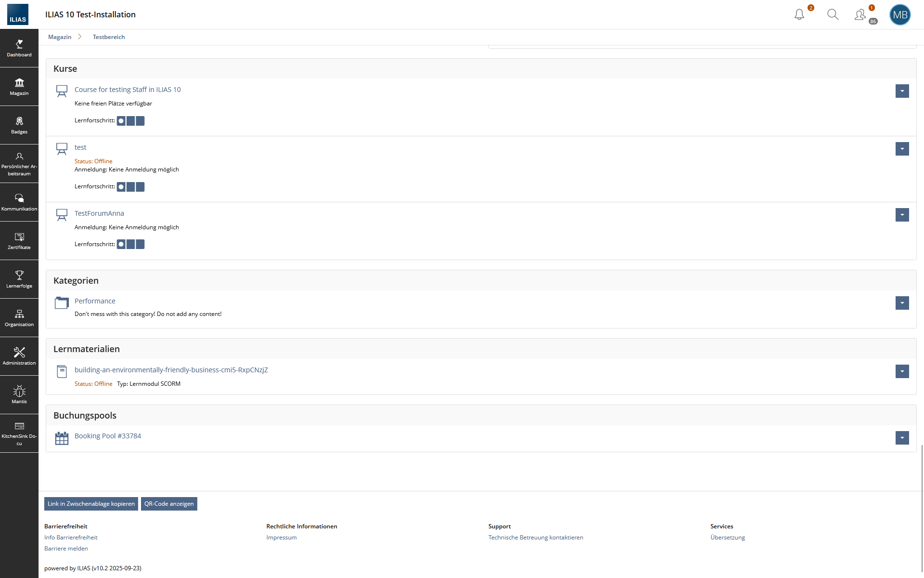Click the Lernfortschritt progress indicator of first course
Image resolution: width=924 pixels, height=578 pixels.
tap(121, 121)
